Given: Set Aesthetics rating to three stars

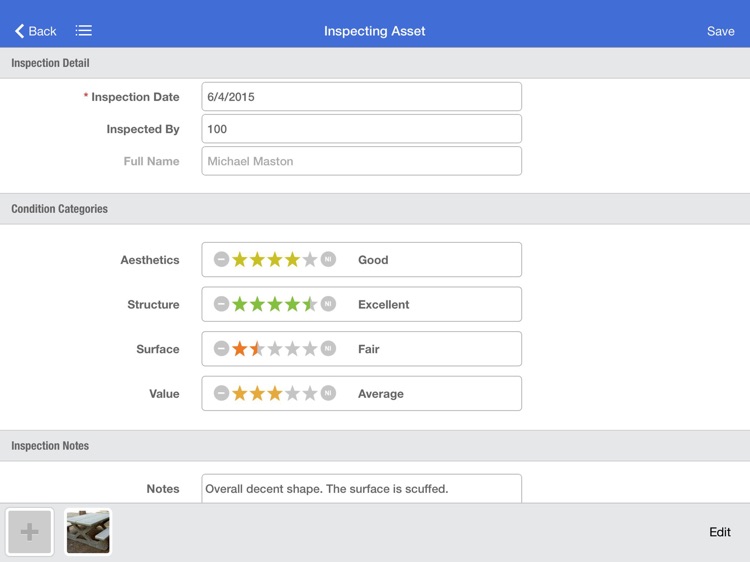Looking at the screenshot, I should tap(275, 259).
